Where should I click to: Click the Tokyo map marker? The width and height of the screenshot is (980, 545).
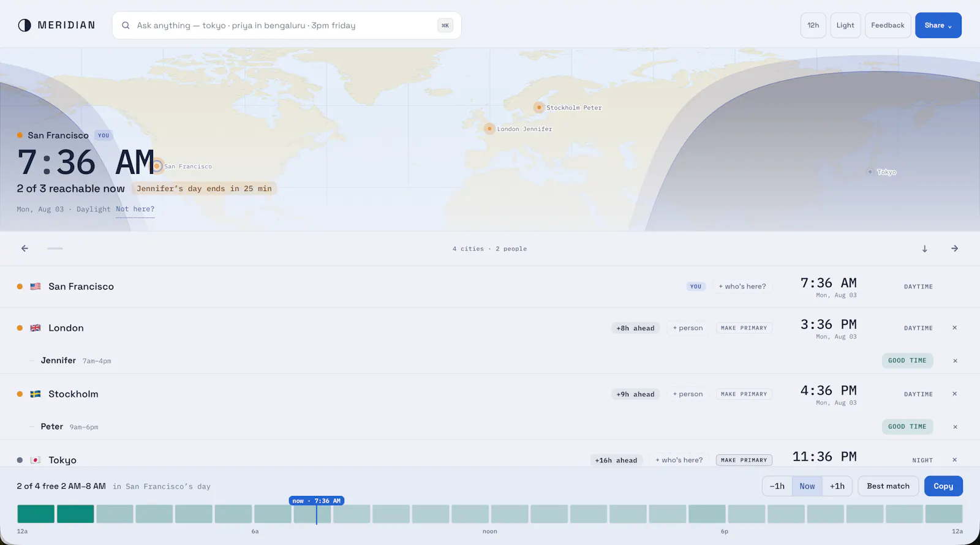tap(870, 172)
